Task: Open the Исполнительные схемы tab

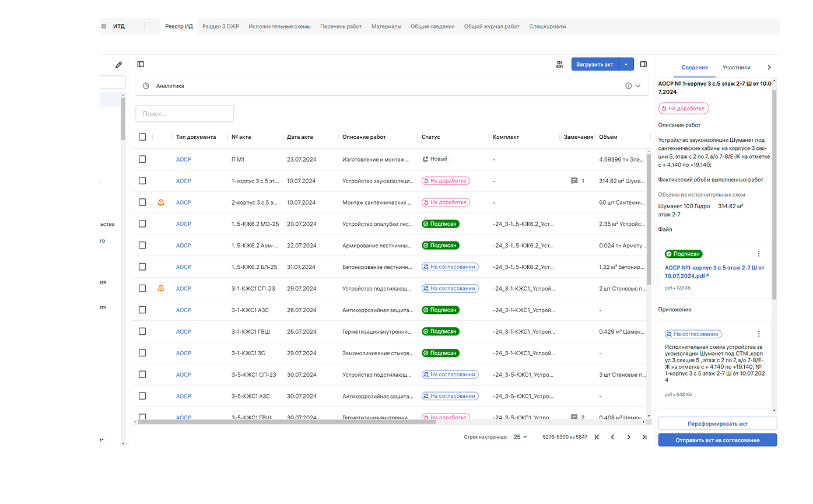Action: [279, 26]
